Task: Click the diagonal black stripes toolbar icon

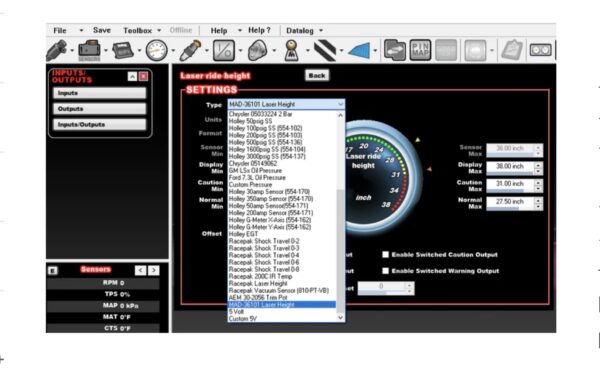Action: click(325, 50)
